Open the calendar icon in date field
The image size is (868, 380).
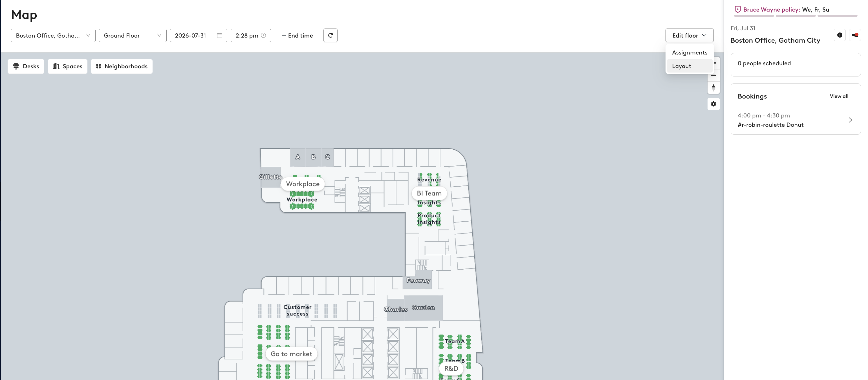tap(219, 36)
